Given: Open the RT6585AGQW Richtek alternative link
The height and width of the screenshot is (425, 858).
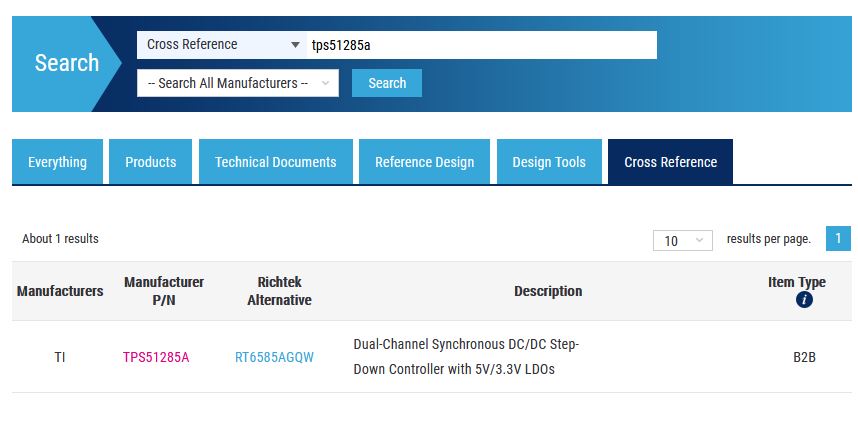Looking at the screenshot, I should pyautogui.click(x=274, y=357).
